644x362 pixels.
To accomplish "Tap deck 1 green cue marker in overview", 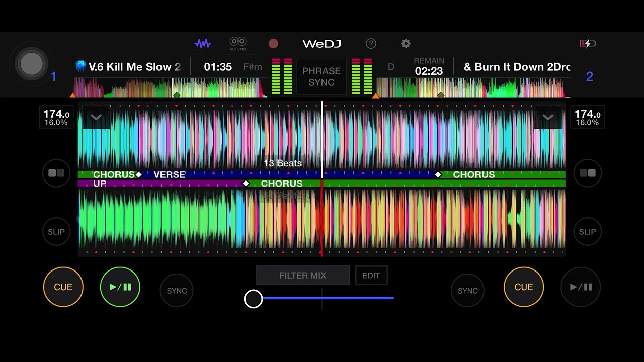I will pyautogui.click(x=177, y=95).
